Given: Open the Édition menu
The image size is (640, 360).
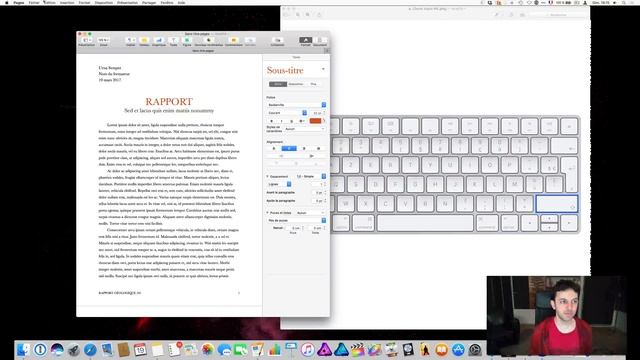Looking at the screenshot, I should click(49, 2).
